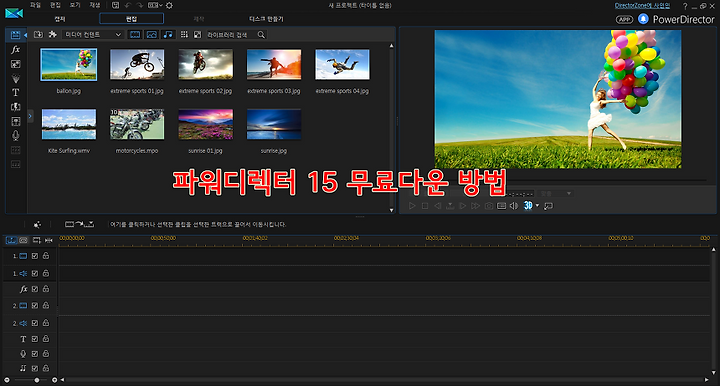Click the library menu grid icon
Image resolution: width=720 pixels, height=386 pixels.
click(184, 34)
